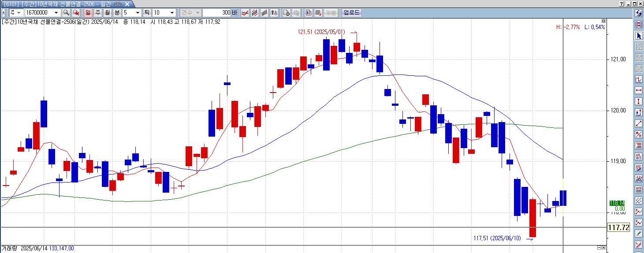The height and width of the screenshot is (253, 644).
Task: Switch to monthly (월) period
Action: point(107,13)
